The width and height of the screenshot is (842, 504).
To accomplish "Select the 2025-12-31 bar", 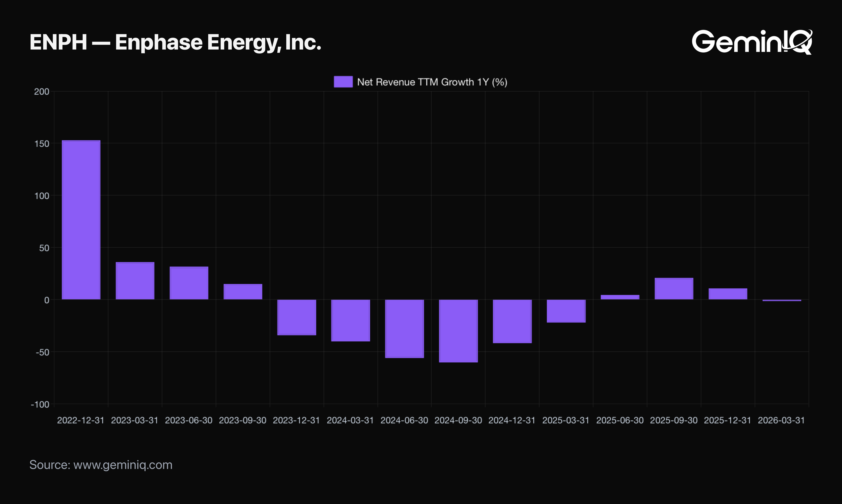I will (728, 294).
